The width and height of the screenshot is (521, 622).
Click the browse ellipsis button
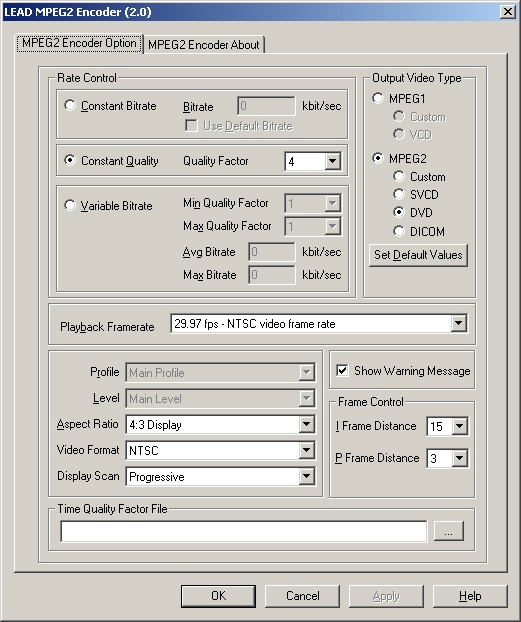pyautogui.click(x=448, y=531)
